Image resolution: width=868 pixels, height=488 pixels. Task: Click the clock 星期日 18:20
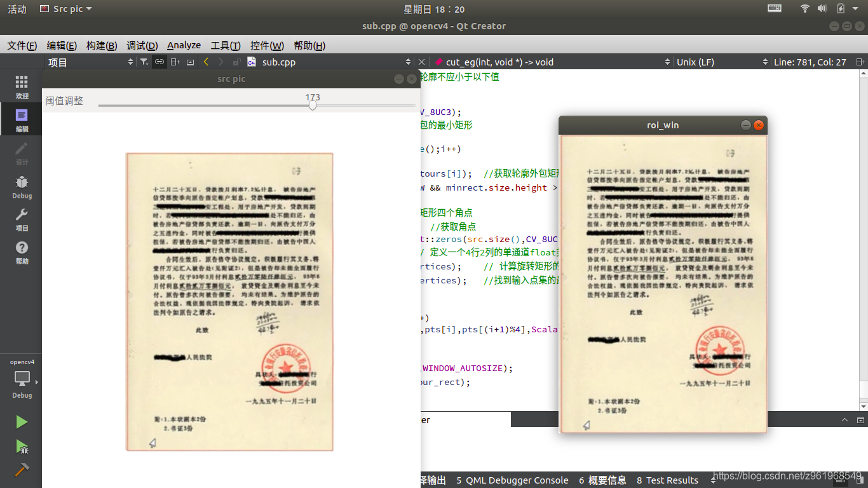tap(434, 9)
